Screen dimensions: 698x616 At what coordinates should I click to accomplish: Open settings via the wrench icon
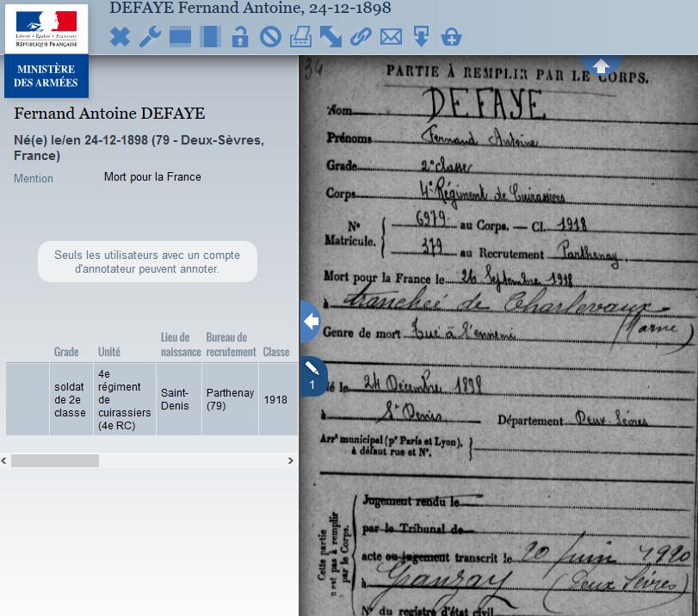tap(150, 37)
